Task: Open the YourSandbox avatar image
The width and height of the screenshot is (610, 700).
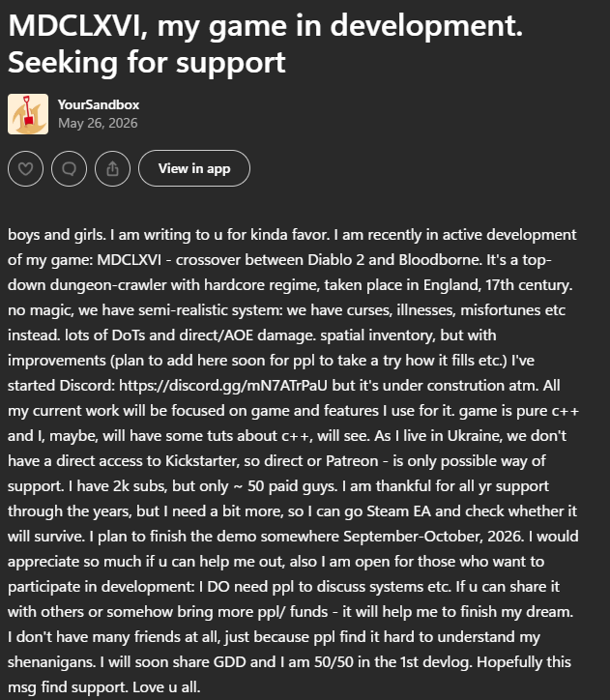Action: [x=28, y=114]
